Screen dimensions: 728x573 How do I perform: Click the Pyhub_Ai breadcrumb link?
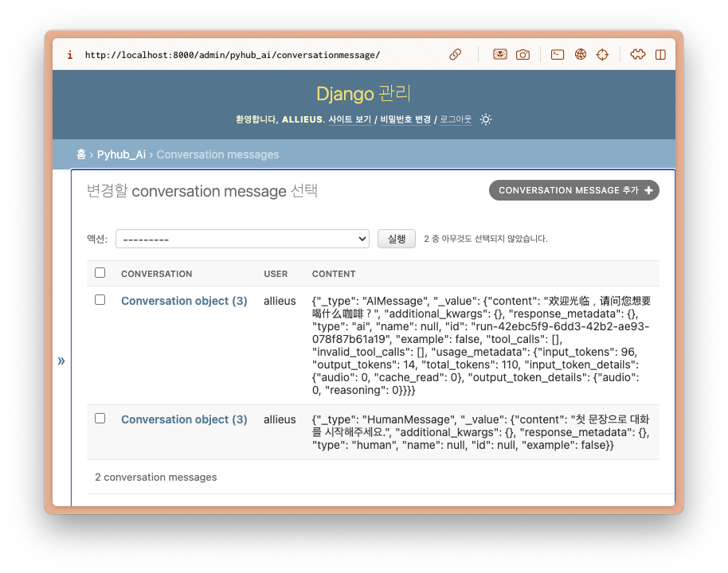coord(121,154)
